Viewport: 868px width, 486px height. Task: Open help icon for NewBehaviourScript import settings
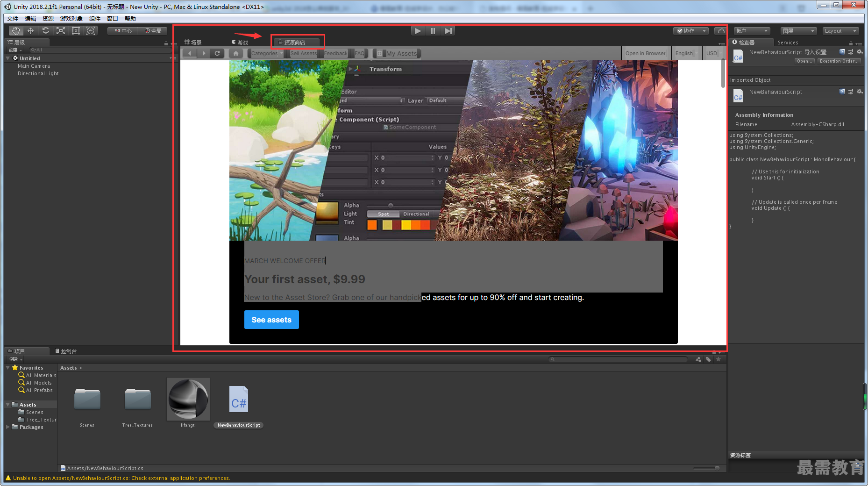[842, 52]
